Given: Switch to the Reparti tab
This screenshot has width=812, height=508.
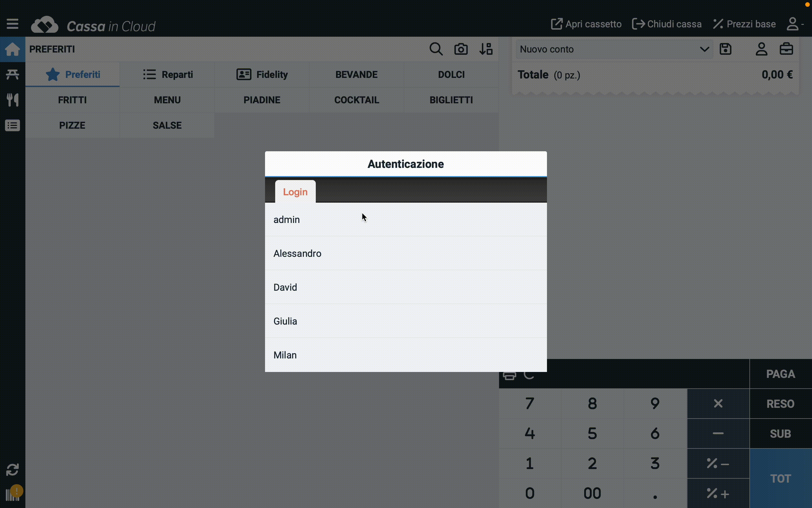Looking at the screenshot, I should (x=167, y=74).
